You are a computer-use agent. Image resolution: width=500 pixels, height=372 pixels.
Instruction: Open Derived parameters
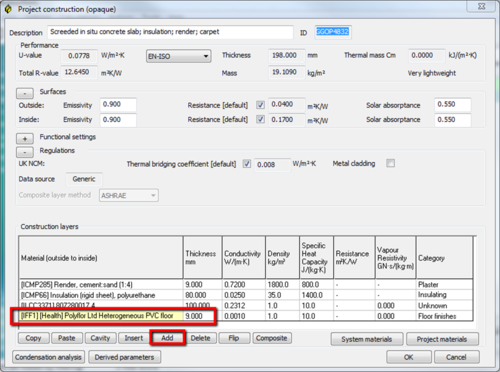pos(124,357)
